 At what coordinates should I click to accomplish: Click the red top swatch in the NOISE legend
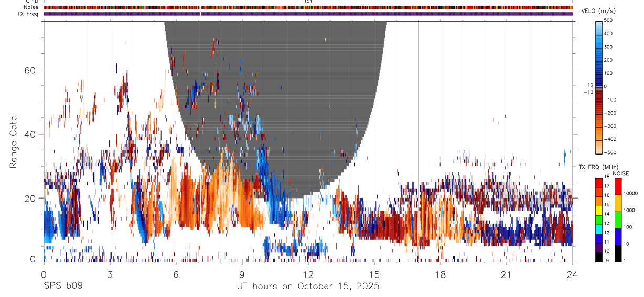tap(618, 186)
